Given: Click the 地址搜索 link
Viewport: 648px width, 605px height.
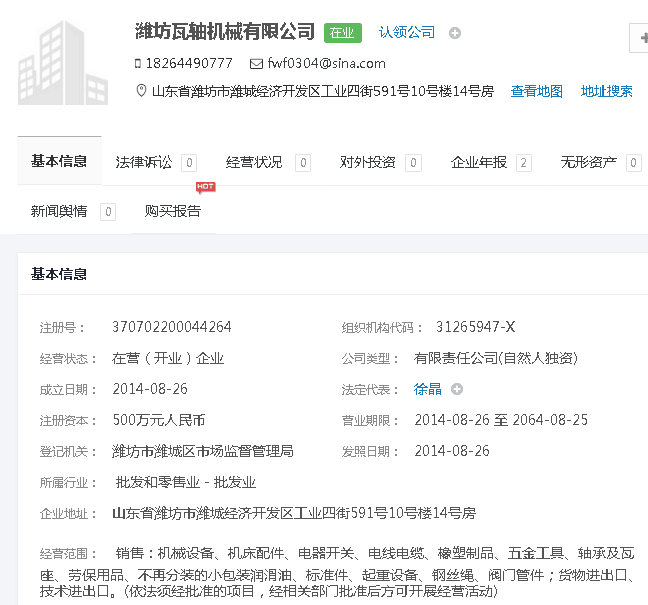Looking at the screenshot, I should tap(607, 91).
